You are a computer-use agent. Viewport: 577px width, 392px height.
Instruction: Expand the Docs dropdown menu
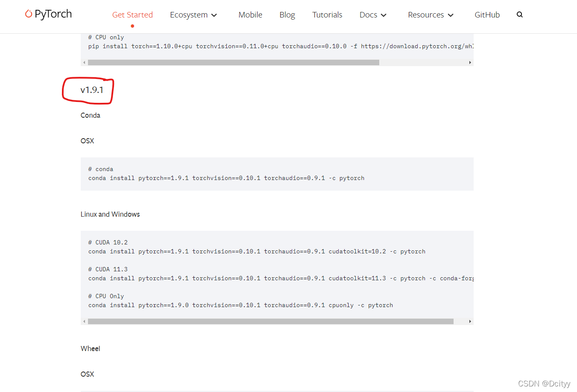coord(373,15)
